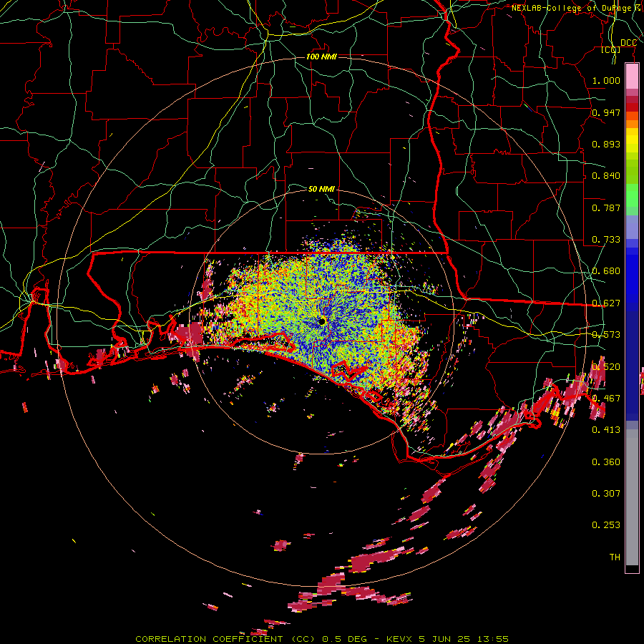Click the 0.360 legend value
Viewport: 644px width, 644px height.
[606, 462]
